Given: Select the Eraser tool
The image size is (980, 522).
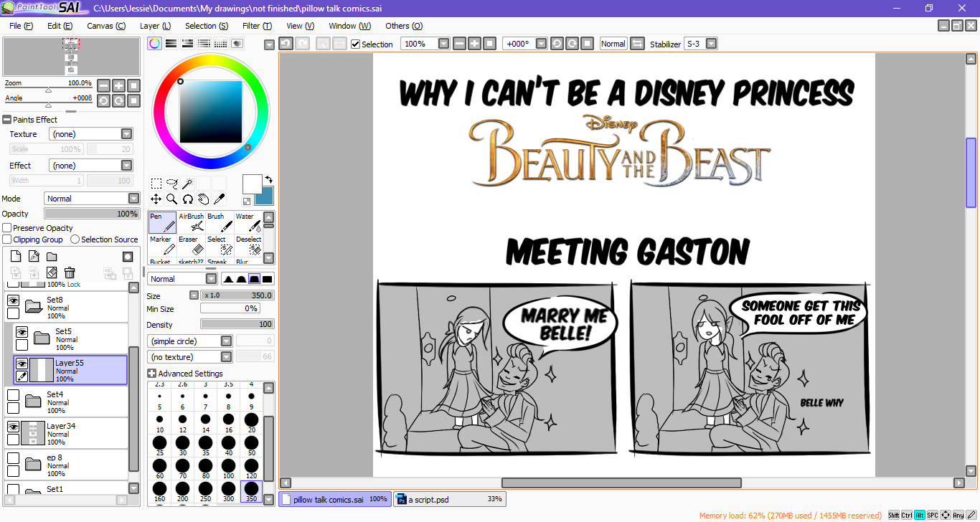Looking at the screenshot, I should (191, 245).
